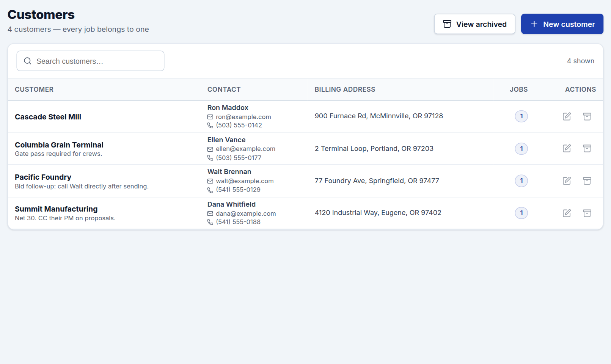Click address 4120 Industrial Way, Eugene
Viewport: 611px width, 364px height.
(x=378, y=213)
